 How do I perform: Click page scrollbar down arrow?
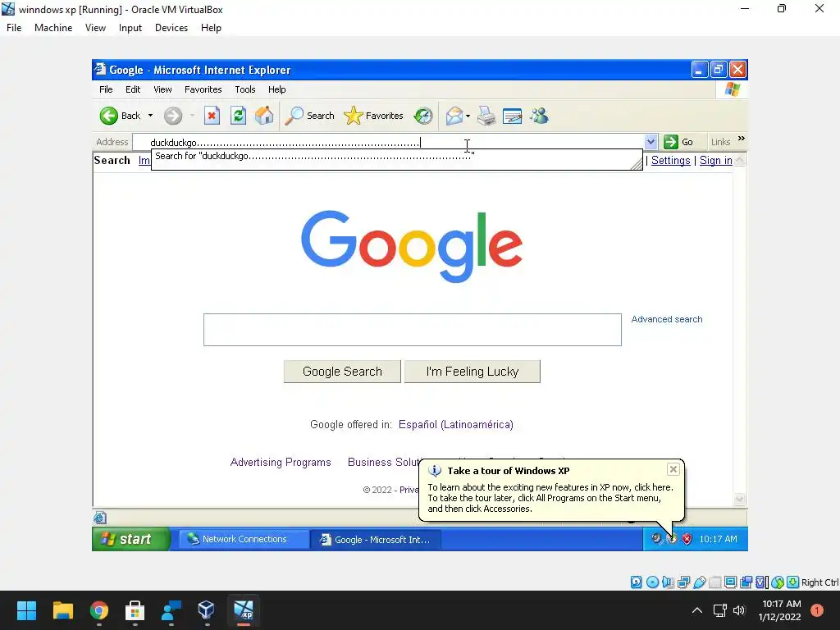coord(740,500)
